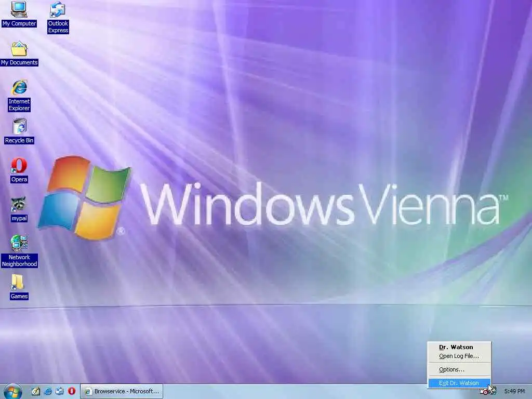Click Show Desktop in Quick Launch
This screenshot has width=532, height=399.
[36, 391]
